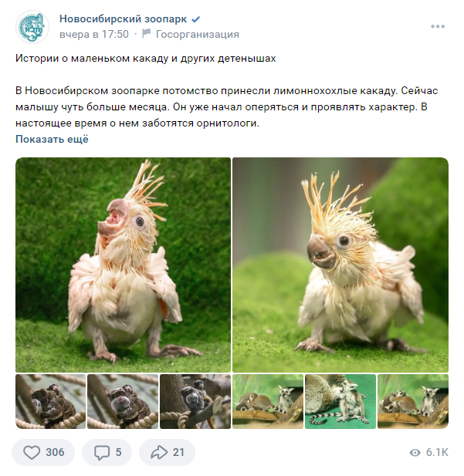Click the Novosibirsk zoo avatar logo
Screen dimensions: 464x476
[32, 27]
